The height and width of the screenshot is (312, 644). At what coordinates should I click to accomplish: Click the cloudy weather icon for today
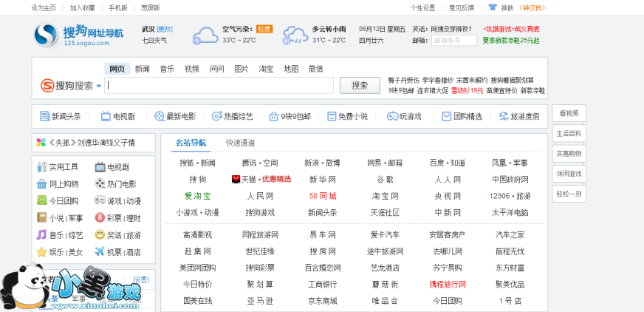pos(205,35)
